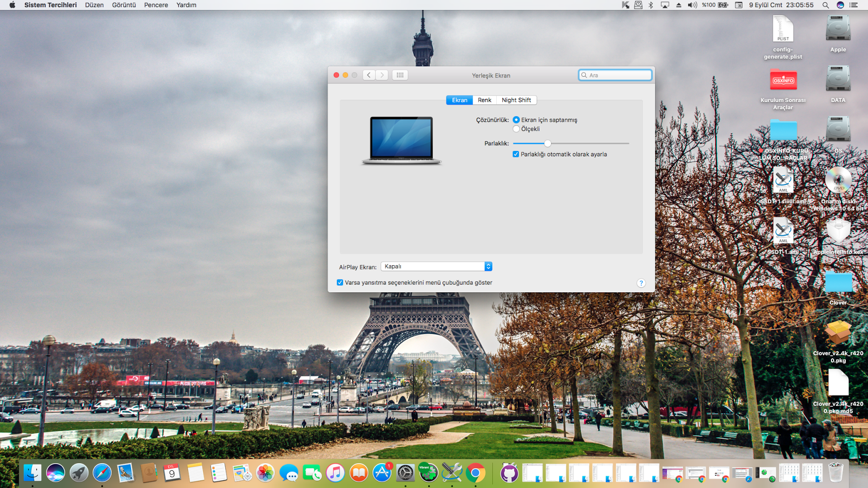Open the Görüntü menu
Image resolution: width=868 pixels, height=488 pixels.
124,5
